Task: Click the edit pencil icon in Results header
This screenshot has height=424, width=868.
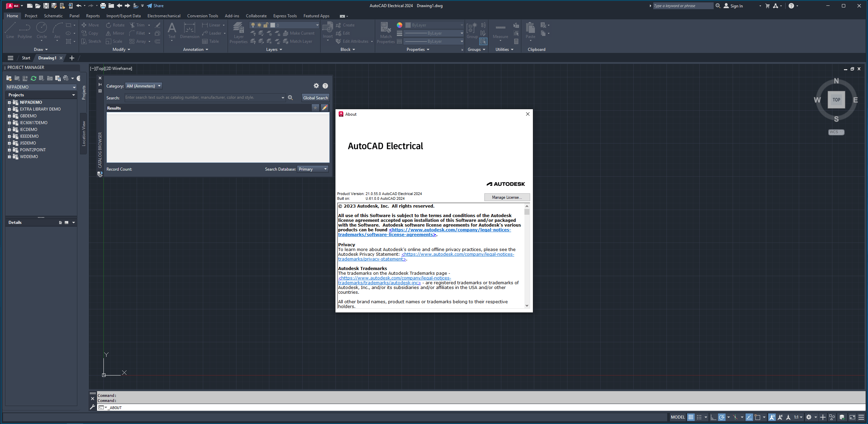Action: pyautogui.click(x=325, y=108)
